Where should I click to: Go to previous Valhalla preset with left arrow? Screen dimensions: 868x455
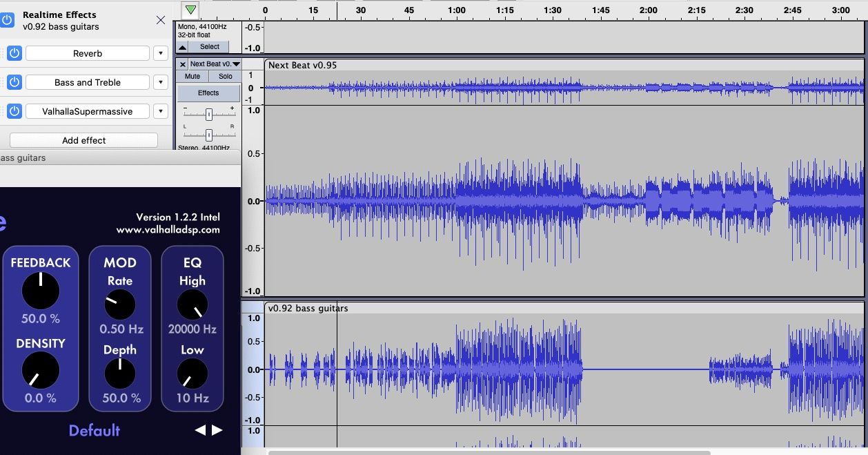point(200,430)
